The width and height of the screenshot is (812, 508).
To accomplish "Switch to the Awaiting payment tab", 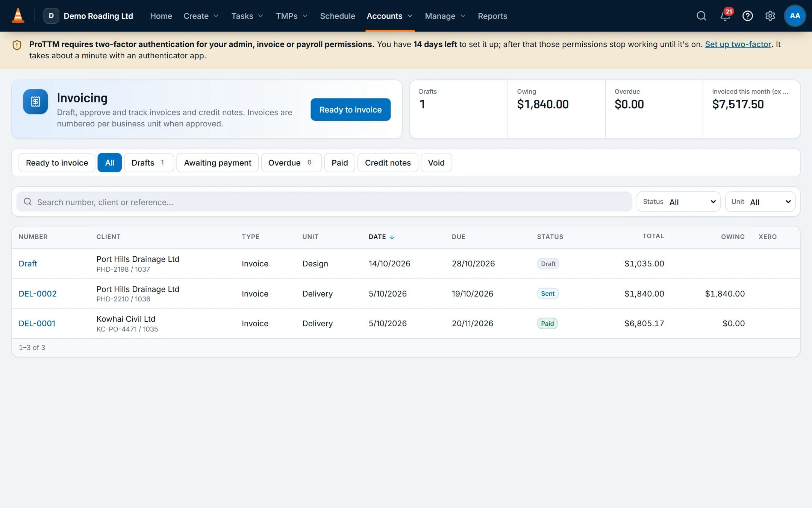I will [x=218, y=163].
